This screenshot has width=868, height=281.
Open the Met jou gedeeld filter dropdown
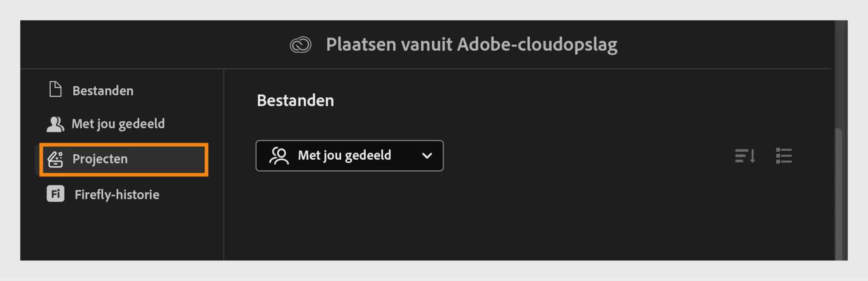click(x=349, y=156)
